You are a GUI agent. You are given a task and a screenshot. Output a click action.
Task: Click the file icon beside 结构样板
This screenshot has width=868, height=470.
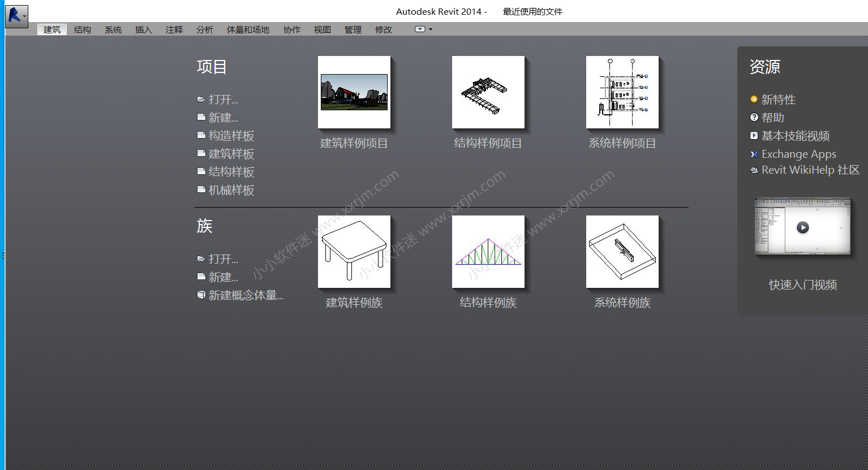click(x=201, y=171)
